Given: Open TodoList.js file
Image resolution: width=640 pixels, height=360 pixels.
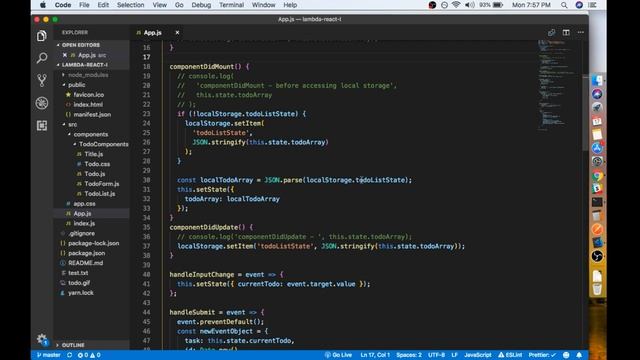Looking at the screenshot, I should point(100,194).
